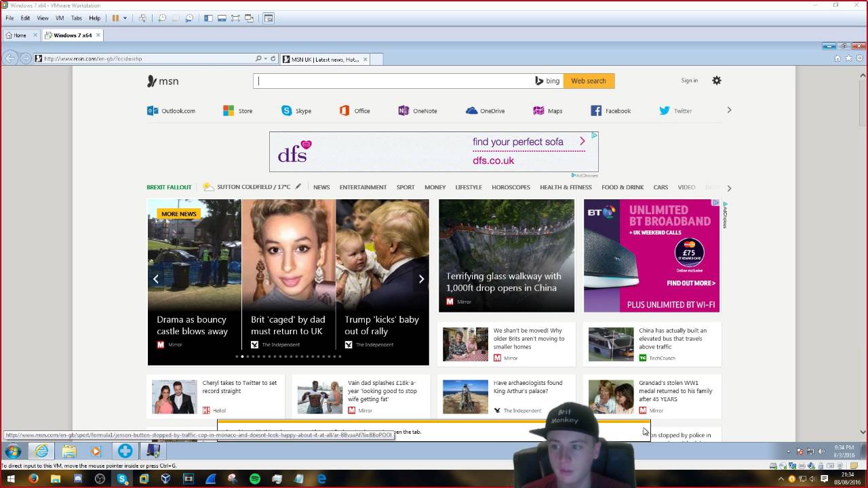
Task: Go to previous slide in the news carousel
Action: point(156,279)
